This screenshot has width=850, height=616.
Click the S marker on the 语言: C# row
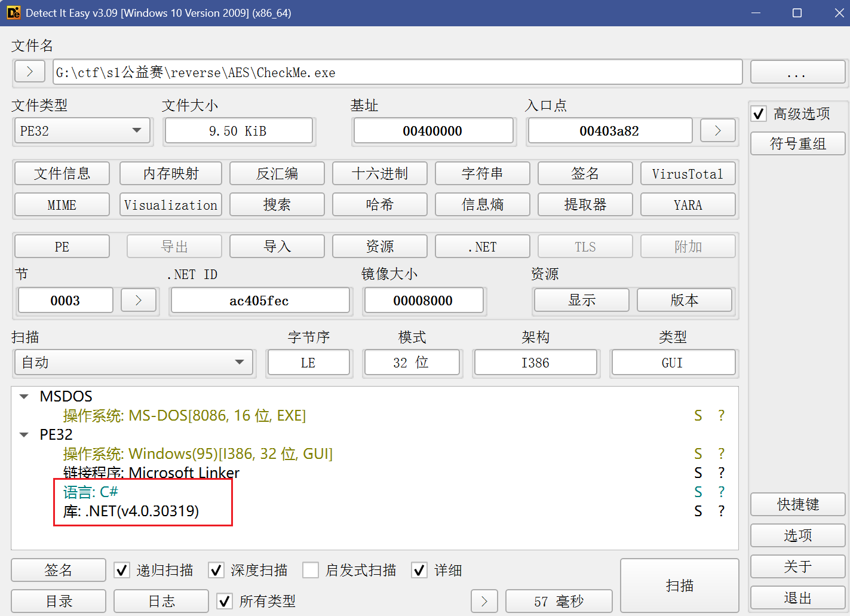pos(698,492)
